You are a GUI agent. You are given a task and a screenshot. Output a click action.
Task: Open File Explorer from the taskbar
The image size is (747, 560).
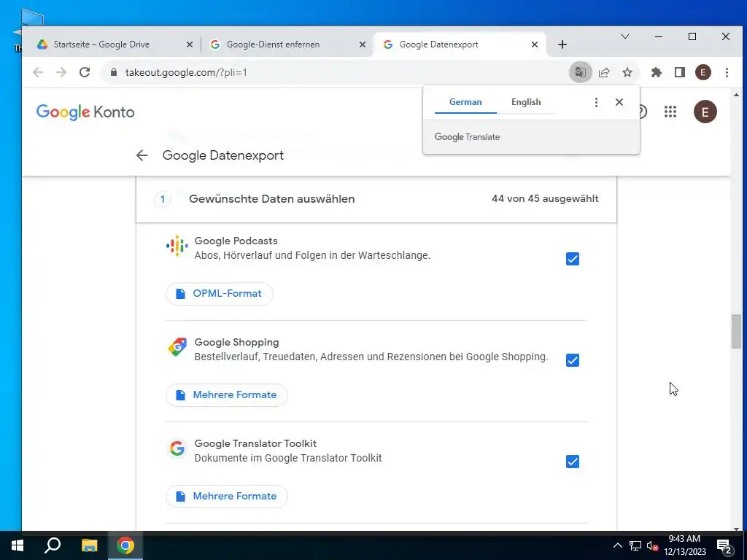pos(89,545)
